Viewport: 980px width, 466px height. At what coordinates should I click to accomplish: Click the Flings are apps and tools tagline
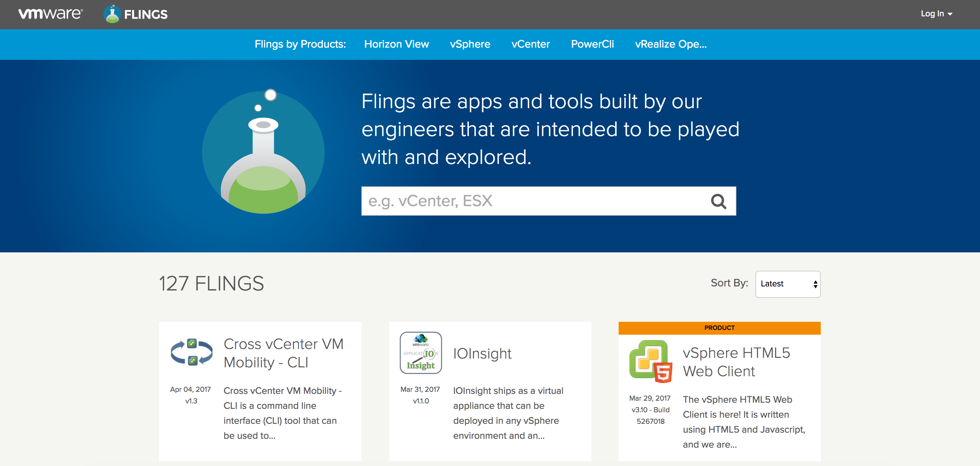(x=550, y=129)
